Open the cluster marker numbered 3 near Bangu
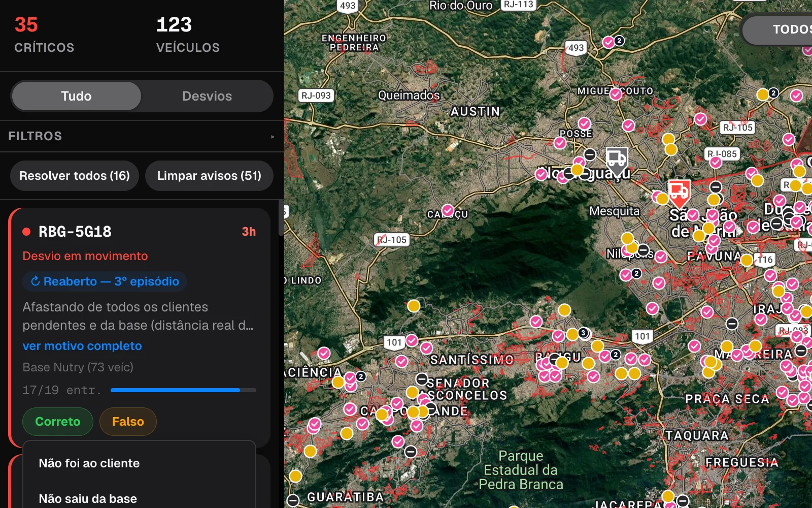This screenshot has height=508, width=812. pos(584,333)
